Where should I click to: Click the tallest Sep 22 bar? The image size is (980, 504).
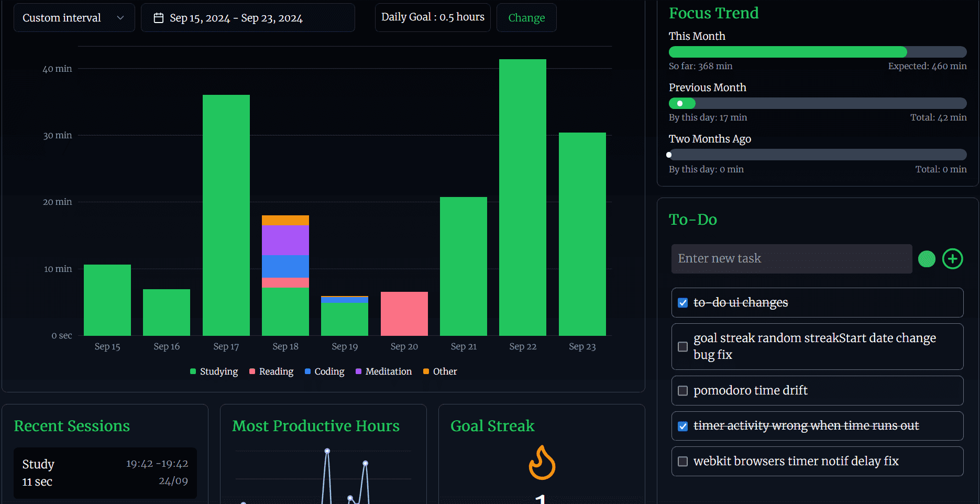pos(523,198)
